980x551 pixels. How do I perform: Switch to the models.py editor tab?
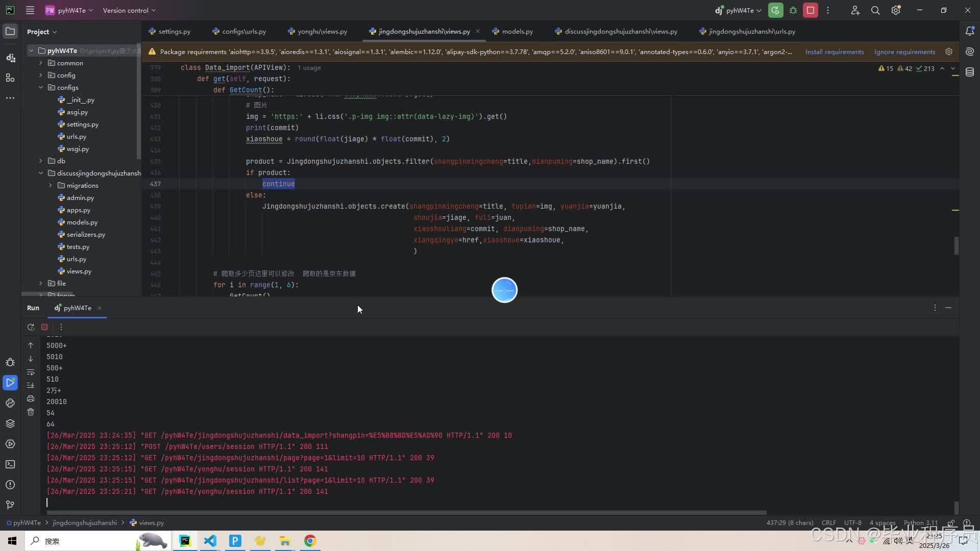pos(512,31)
